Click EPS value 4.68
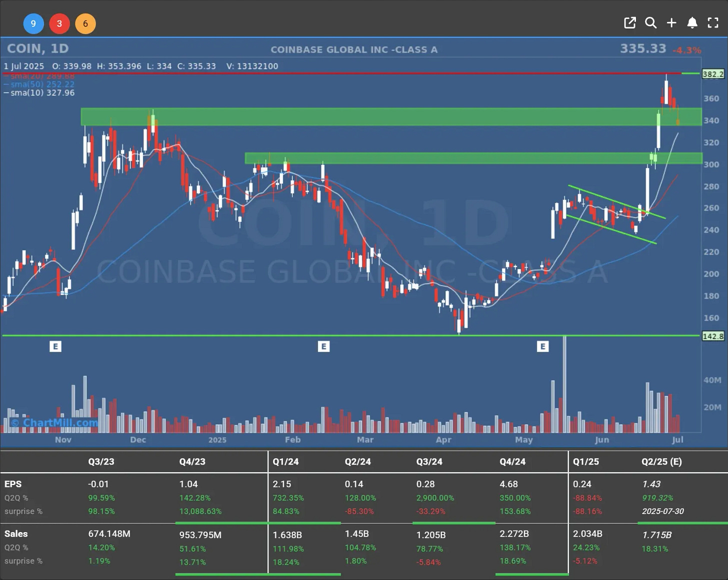Image resolution: width=728 pixels, height=580 pixels. (508, 484)
